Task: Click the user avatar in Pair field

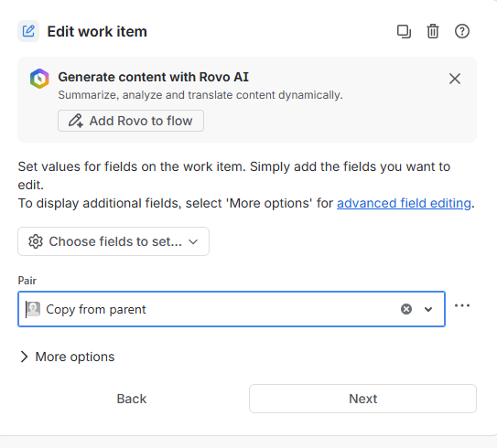Action: pyautogui.click(x=33, y=309)
